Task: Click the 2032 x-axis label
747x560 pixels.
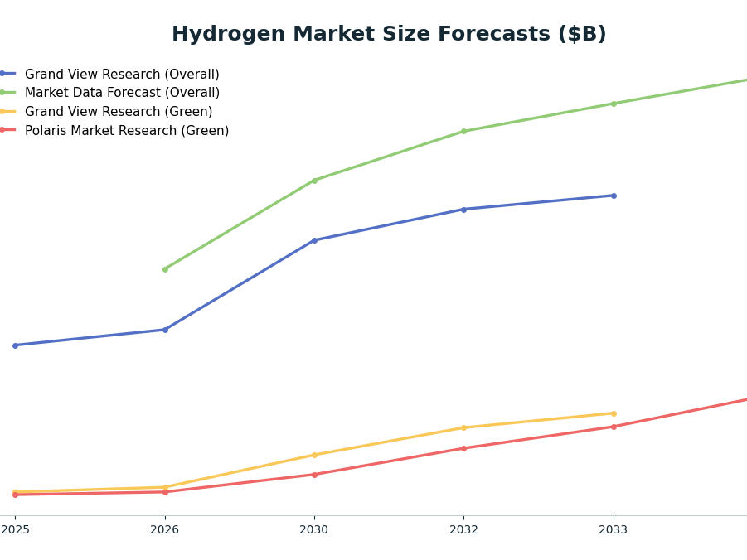Action: [x=463, y=529]
